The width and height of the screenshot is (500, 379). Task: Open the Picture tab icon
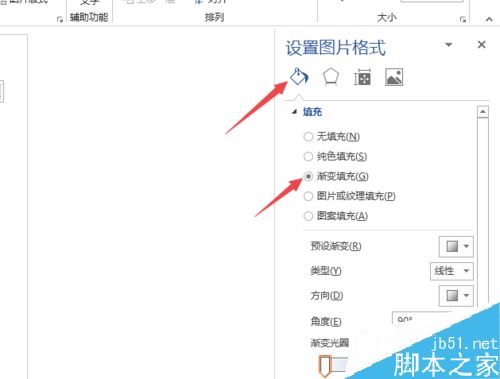point(394,77)
